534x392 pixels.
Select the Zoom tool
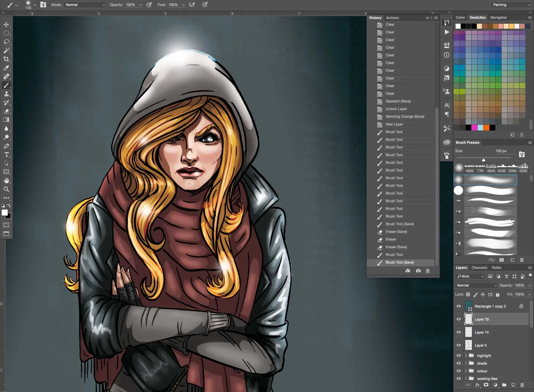[x=6, y=189]
